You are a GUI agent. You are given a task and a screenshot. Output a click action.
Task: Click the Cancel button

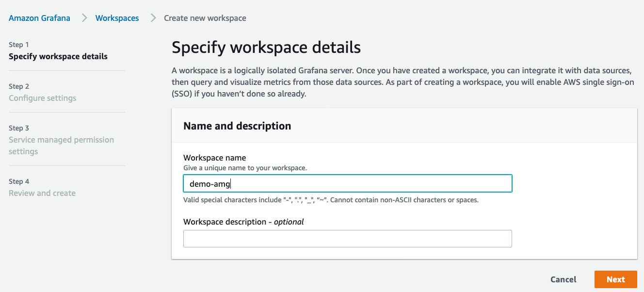click(x=563, y=279)
